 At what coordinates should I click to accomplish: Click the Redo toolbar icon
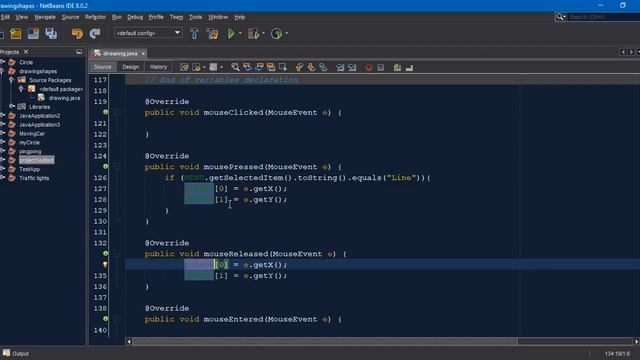tap(95, 33)
